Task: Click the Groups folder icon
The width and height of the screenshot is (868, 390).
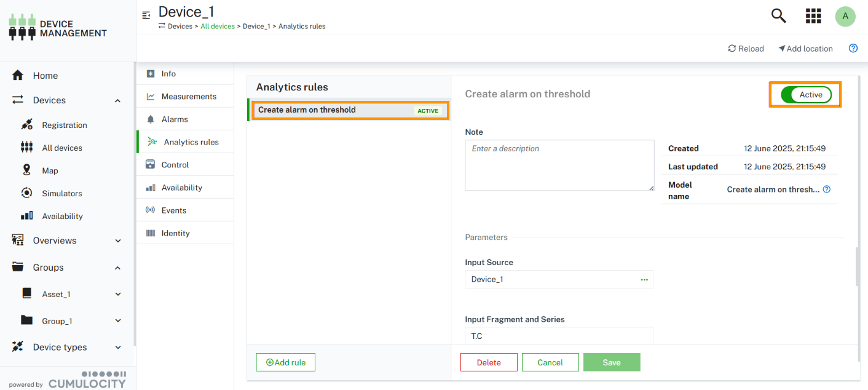Action: coord(18,267)
